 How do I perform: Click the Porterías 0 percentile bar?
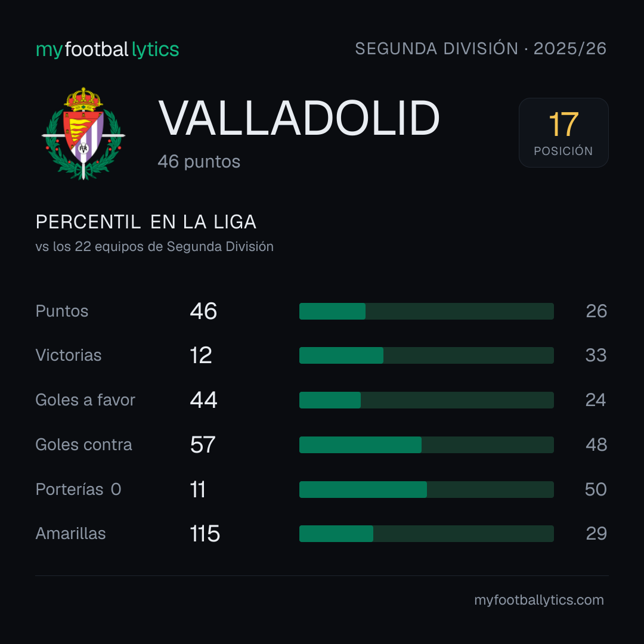tap(426, 490)
